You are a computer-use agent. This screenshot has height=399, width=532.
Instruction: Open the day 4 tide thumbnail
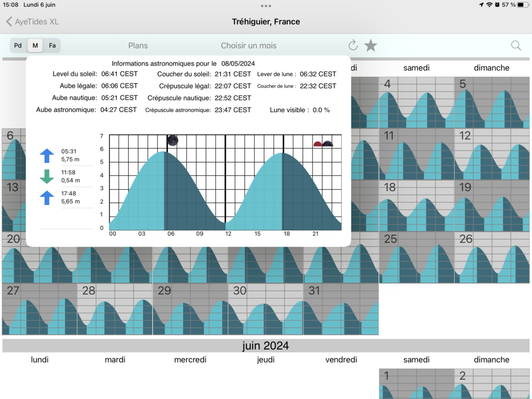tap(416, 102)
